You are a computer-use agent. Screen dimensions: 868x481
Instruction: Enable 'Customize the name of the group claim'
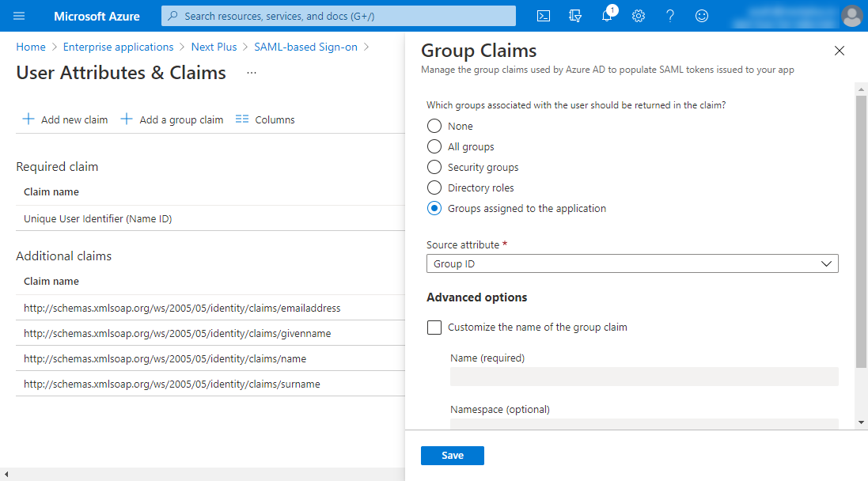[x=434, y=327]
